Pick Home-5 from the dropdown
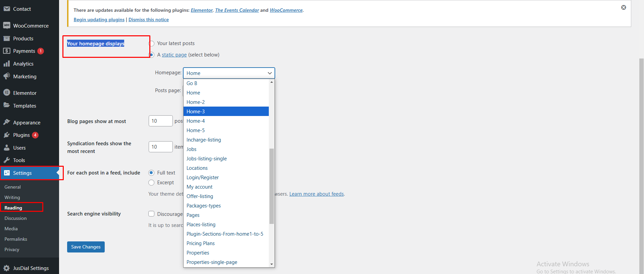 pyautogui.click(x=226, y=130)
